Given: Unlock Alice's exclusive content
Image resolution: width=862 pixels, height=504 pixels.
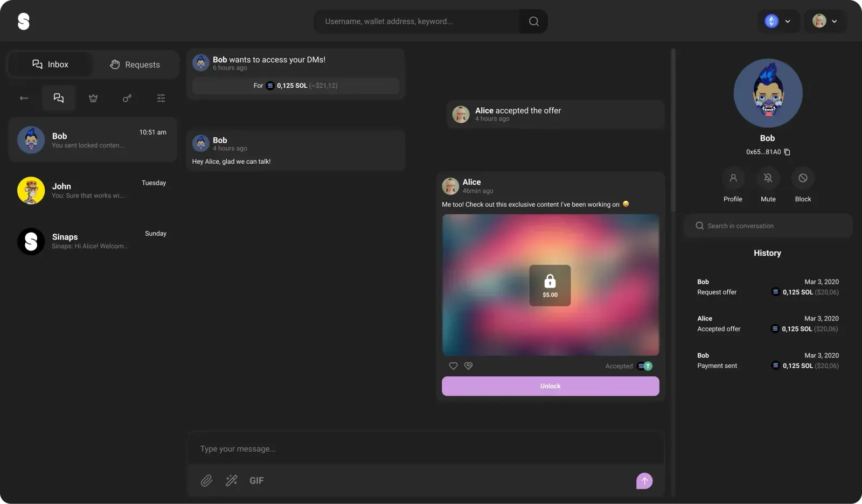Looking at the screenshot, I should click(550, 386).
